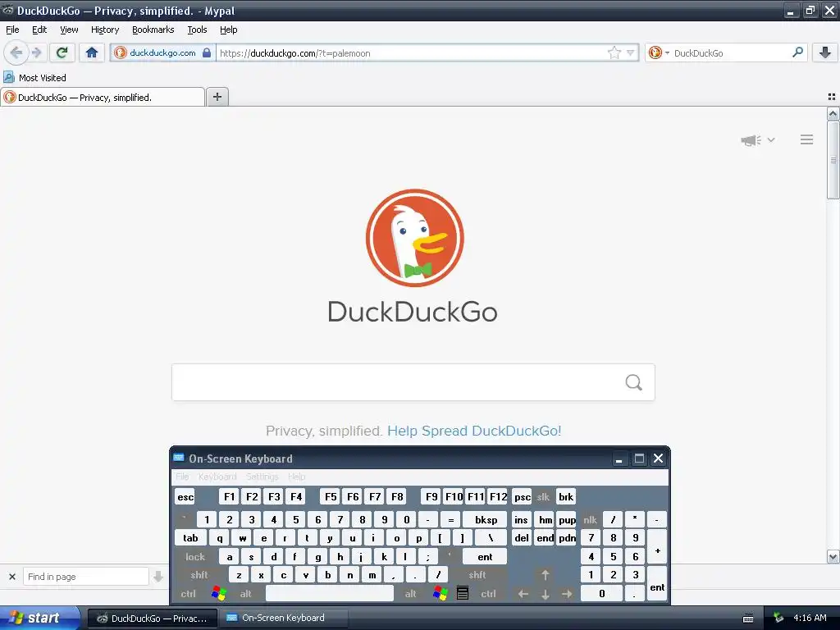Click the address bar URL field
The width and height of the screenshot is (840, 630).
[x=413, y=52]
